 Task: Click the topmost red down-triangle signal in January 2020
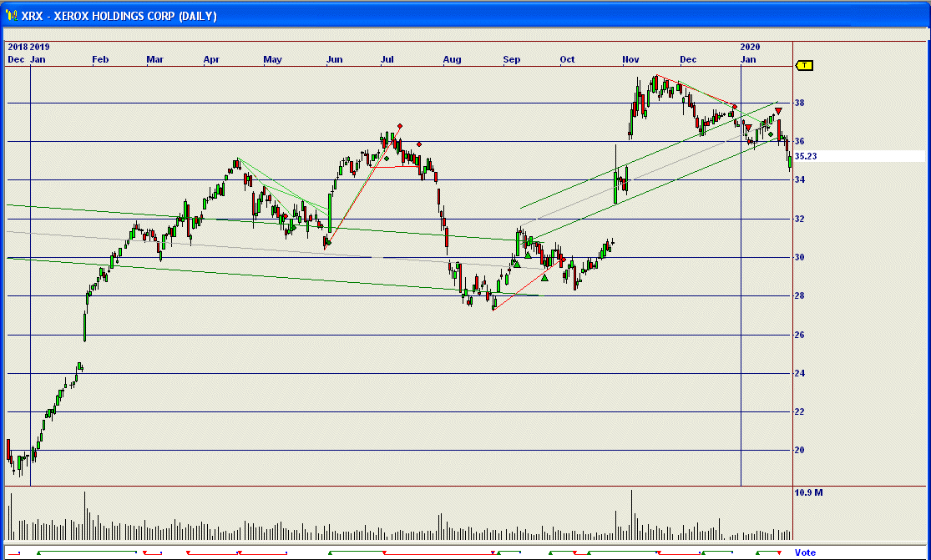pyautogui.click(x=778, y=111)
